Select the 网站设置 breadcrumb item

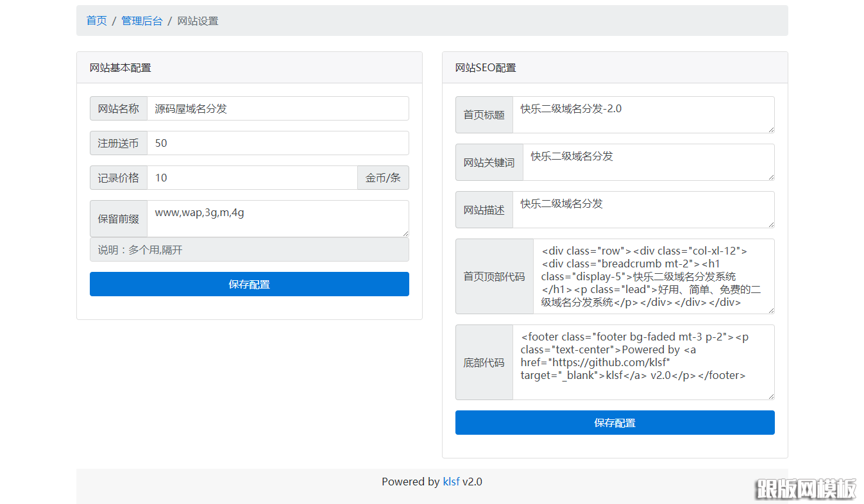198,21
